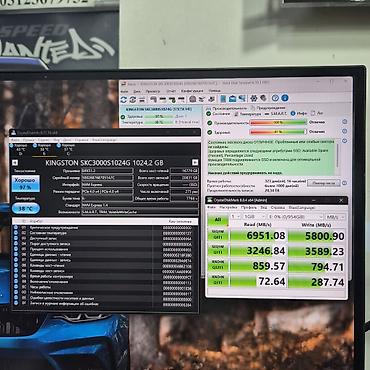
Task: Click the question mark help icon in Hard Disk Sentinel
Action: pyautogui.click(x=275, y=98)
